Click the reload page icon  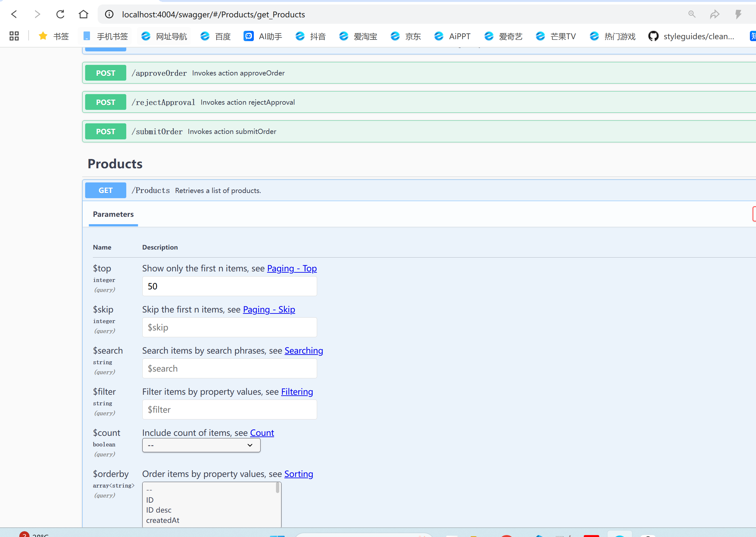click(x=60, y=14)
